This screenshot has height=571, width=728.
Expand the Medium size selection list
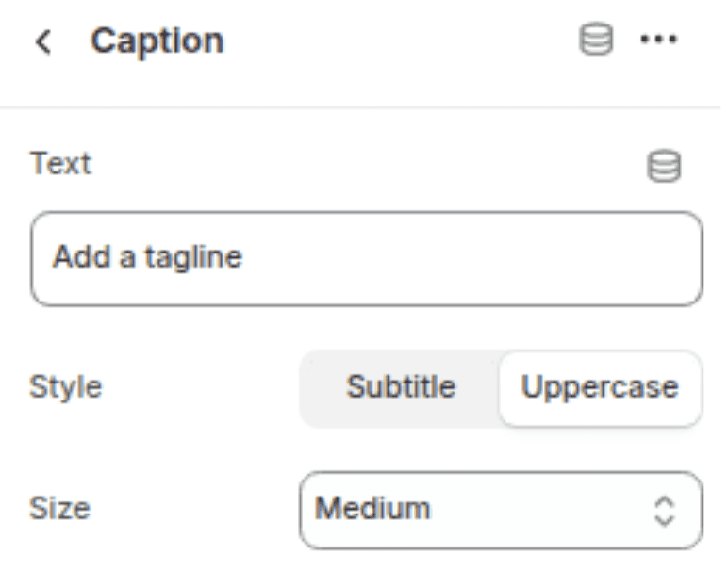click(501, 510)
